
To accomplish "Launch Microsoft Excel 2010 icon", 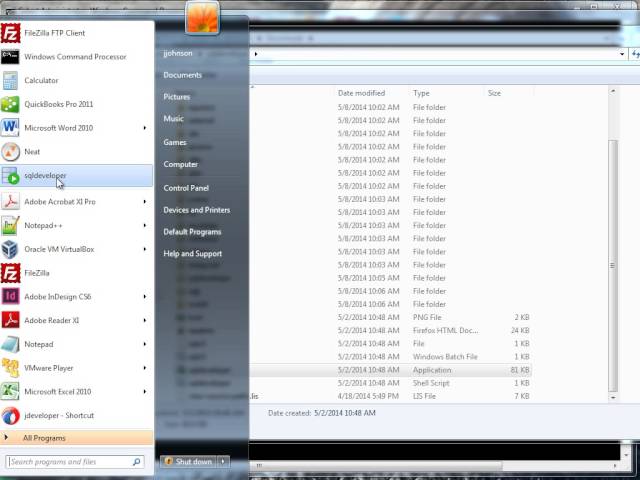I will (10, 391).
